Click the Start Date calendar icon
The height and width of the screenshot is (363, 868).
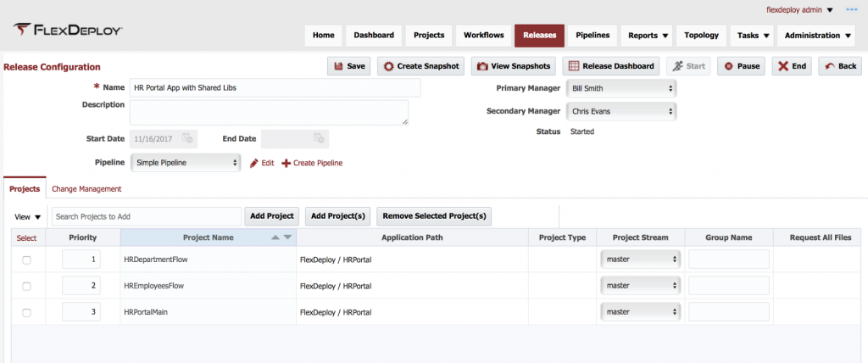click(x=187, y=138)
